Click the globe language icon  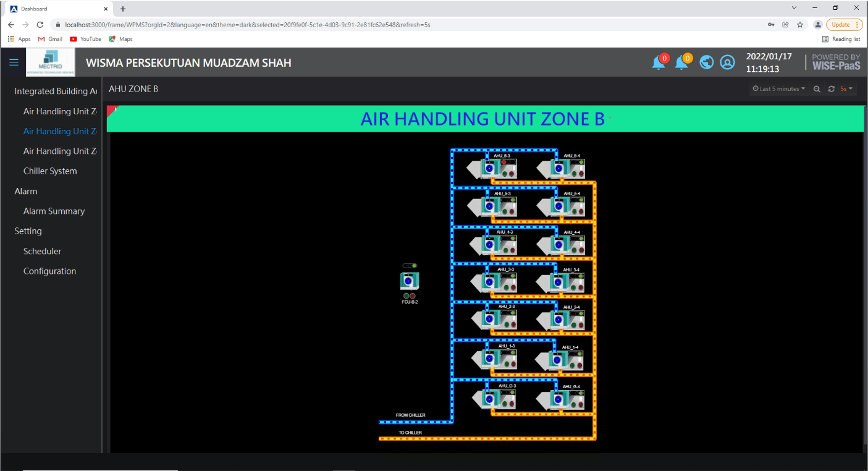707,62
